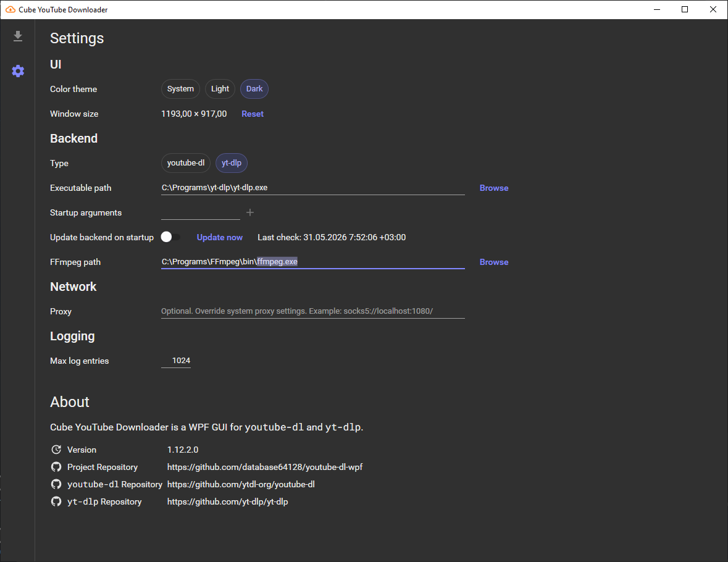
Task: Maximize the Cube YouTube Downloader window
Action: 685,9
